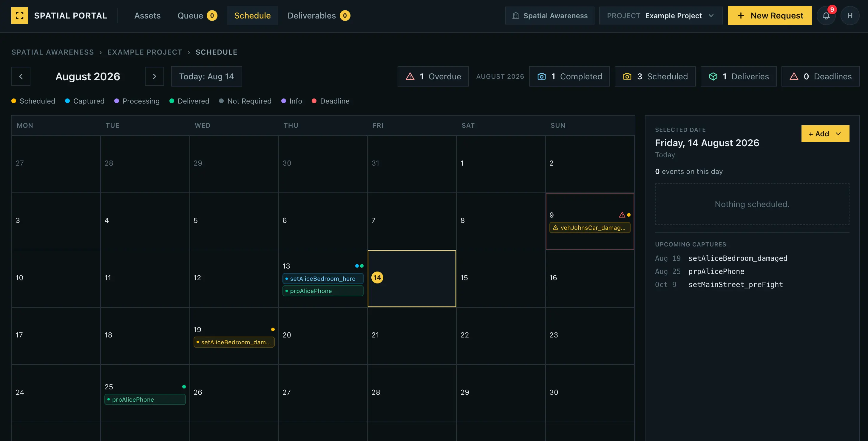Select July 27 in the calendar

(x=56, y=164)
